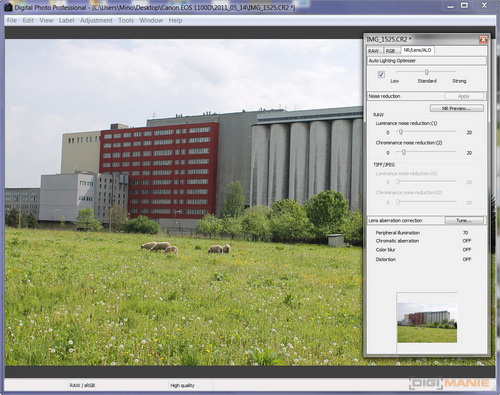
Task: Maximize the Digital Photo Professional window
Action: click(464, 6)
